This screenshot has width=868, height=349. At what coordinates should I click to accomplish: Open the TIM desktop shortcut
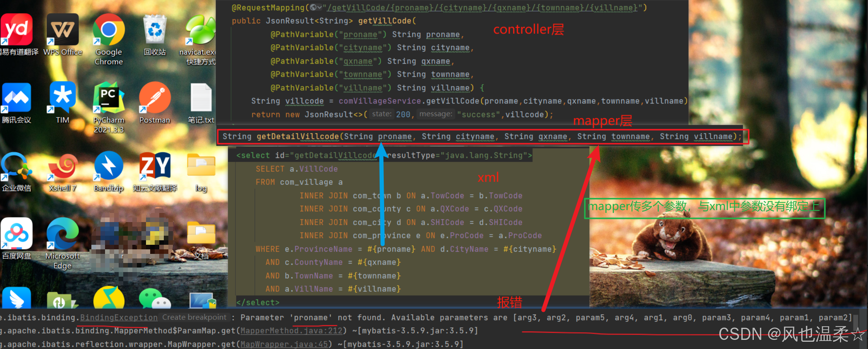pos(63,97)
